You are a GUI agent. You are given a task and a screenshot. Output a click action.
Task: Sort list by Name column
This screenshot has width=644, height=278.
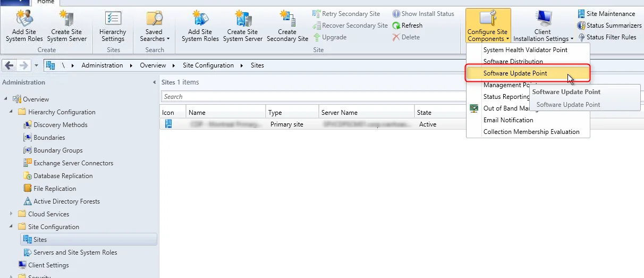pyautogui.click(x=226, y=112)
